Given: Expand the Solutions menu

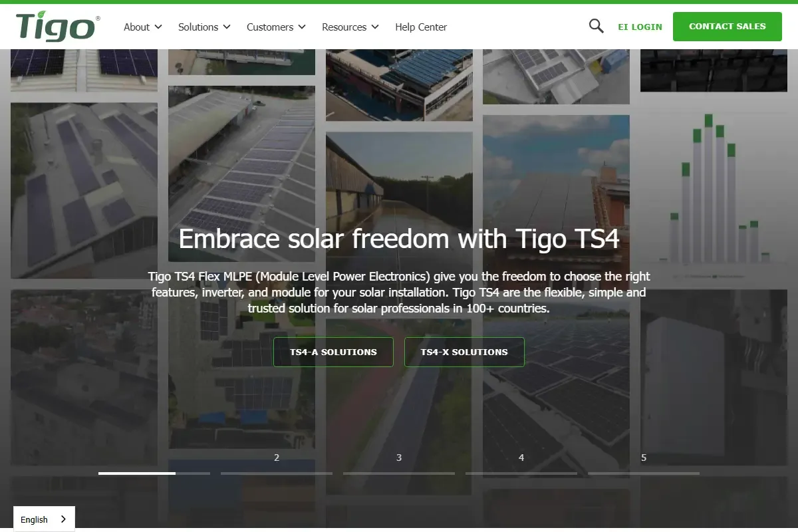Looking at the screenshot, I should click(x=204, y=27).
